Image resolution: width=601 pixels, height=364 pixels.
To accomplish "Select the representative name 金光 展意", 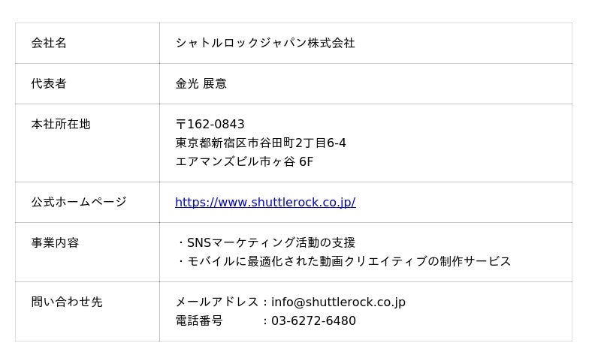I will point(201,83).
